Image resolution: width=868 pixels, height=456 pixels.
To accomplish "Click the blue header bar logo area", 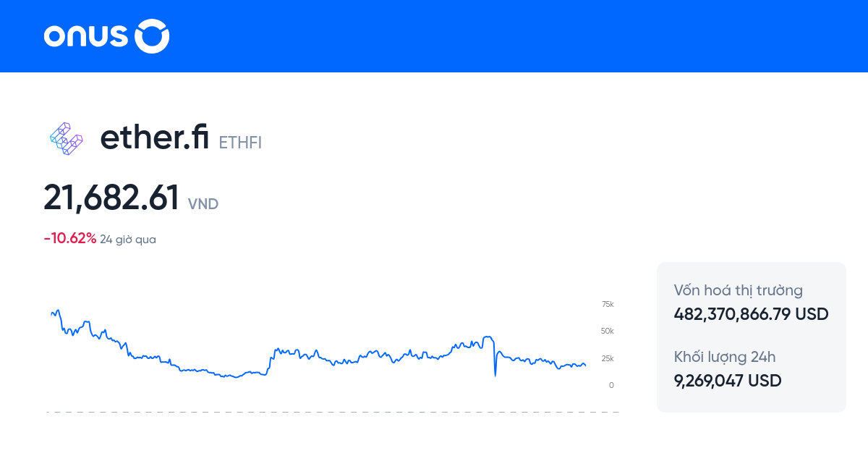I will [106, 36].
